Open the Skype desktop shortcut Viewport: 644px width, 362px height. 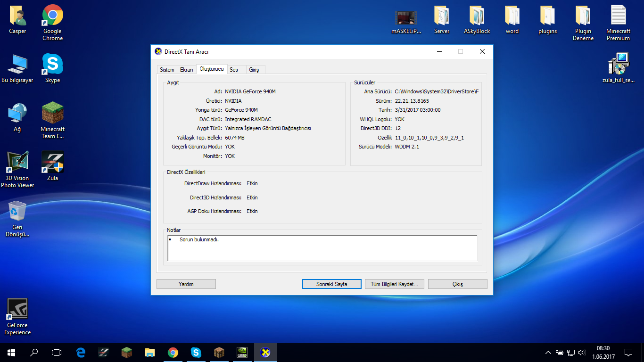52,65
